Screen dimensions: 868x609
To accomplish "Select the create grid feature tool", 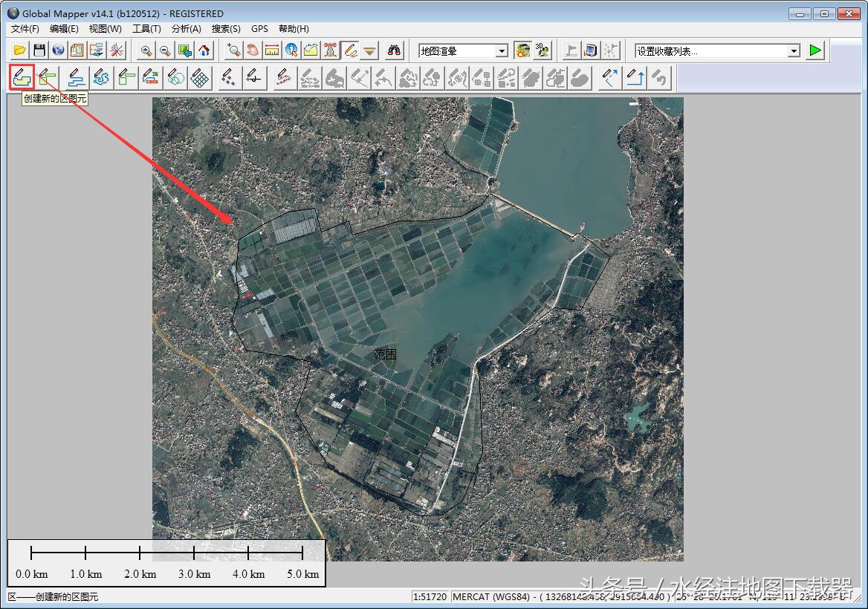I will coord(199,77).
